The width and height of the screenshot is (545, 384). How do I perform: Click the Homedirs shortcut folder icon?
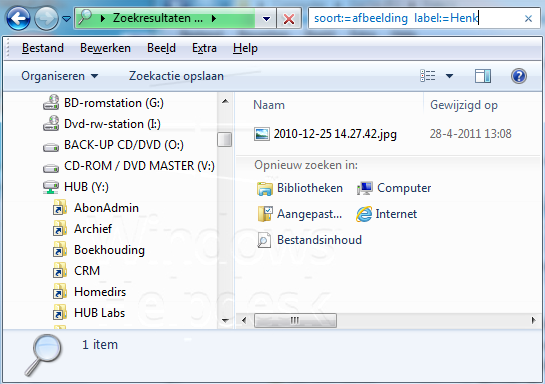60,291
